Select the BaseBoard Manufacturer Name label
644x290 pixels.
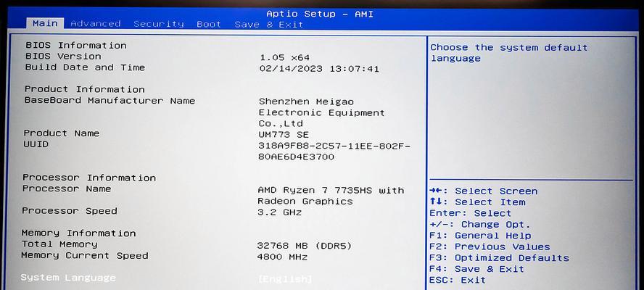[x=110, y=101]
